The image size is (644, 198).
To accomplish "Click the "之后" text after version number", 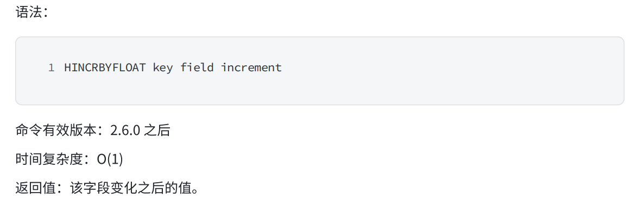I will point(157,131).
